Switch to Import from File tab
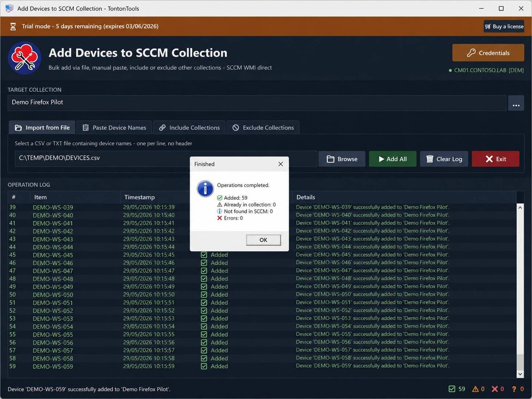This screenshot has height=399, width=532. [42, 127]
